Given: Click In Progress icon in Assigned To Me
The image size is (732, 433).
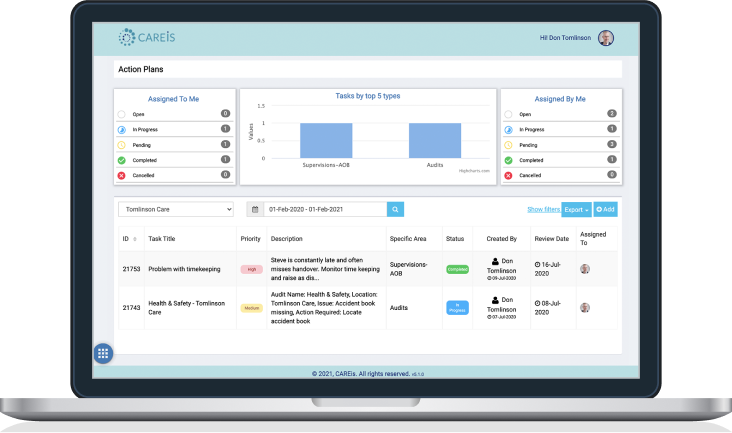Looking at the screenshot, I should pos(121,130).
